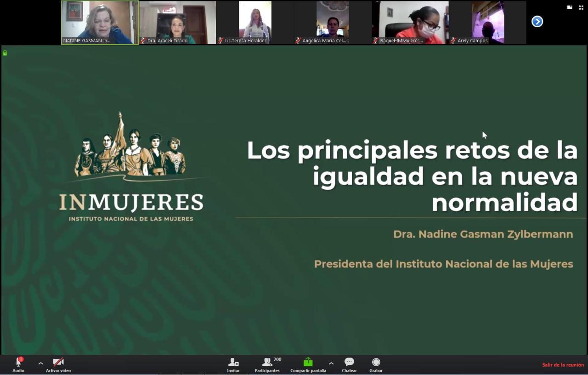The height and width of the screenshot is (375, 588).
Task: Select Dra. Araceli Tirado video thumbnail
Action: click(177, 23)
